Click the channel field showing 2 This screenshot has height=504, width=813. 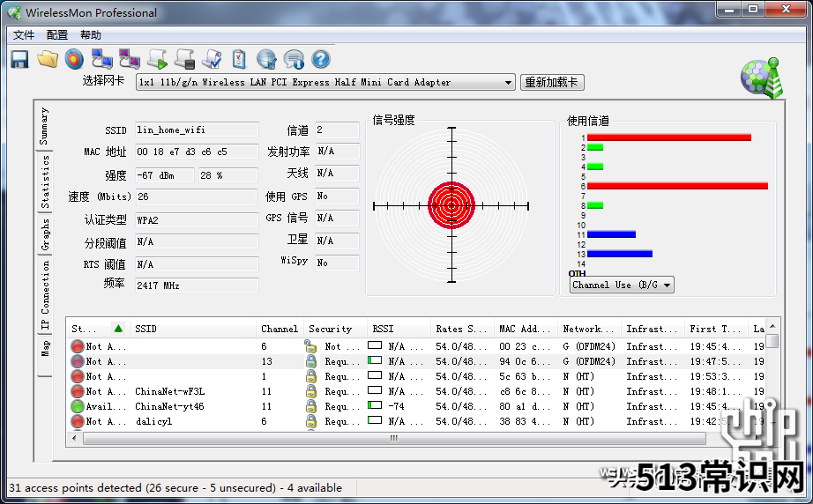coord(337,130)
